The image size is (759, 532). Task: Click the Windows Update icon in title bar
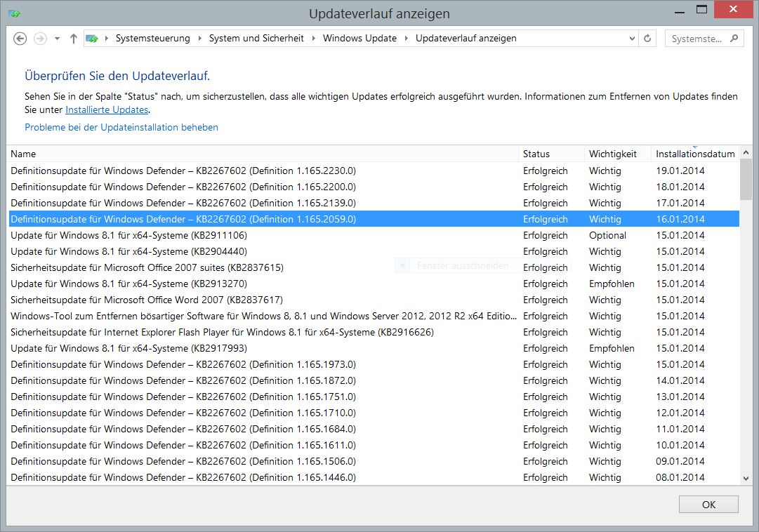pos(15,13)
